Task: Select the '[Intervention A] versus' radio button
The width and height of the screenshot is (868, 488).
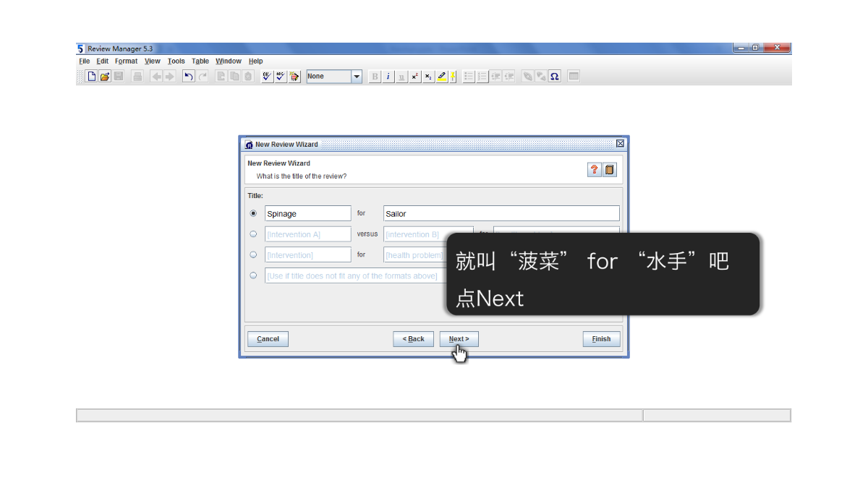Action: [x=253, y=234]
